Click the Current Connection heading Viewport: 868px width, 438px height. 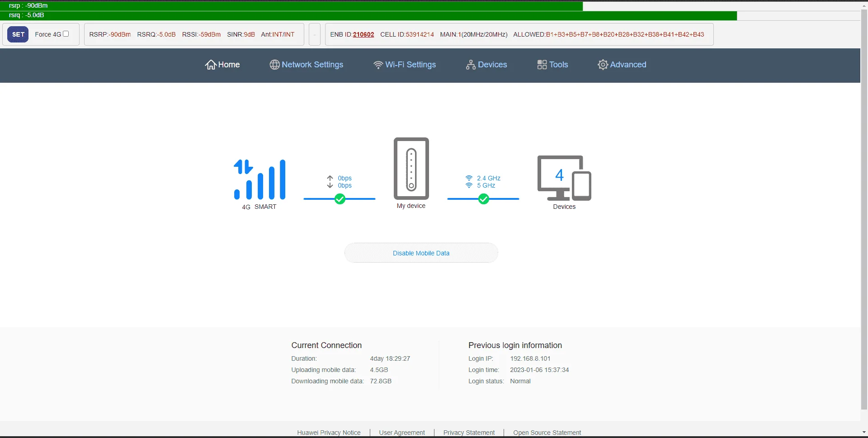[x=326, y=345]
